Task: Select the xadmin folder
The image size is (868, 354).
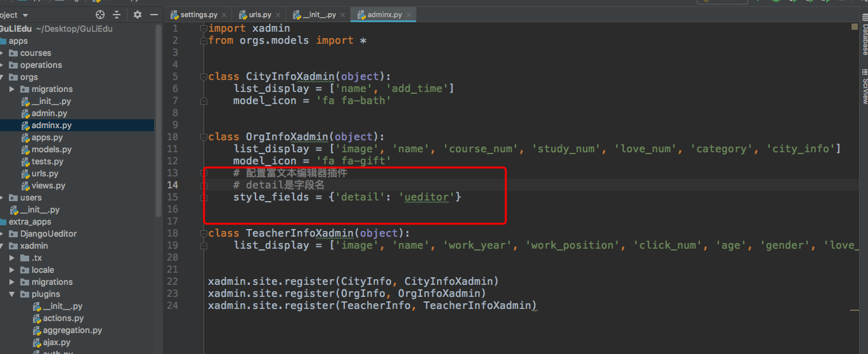Action: (34, 246)
